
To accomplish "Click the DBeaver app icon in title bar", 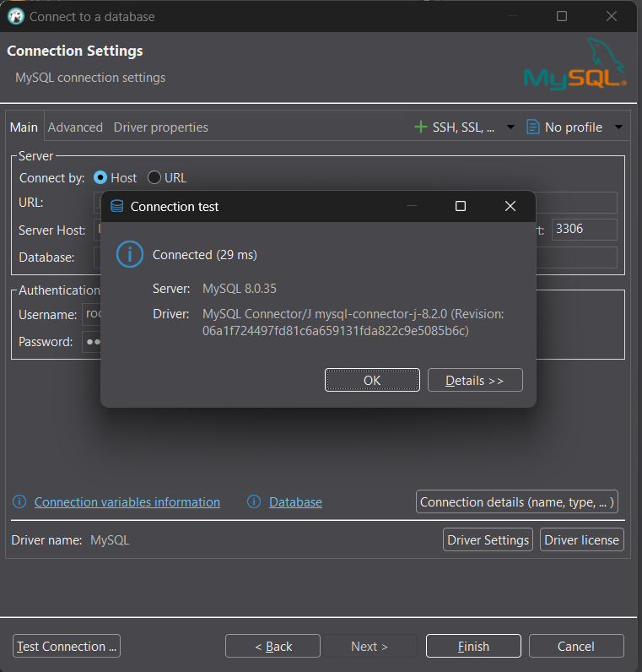I will tap(16, 16).
